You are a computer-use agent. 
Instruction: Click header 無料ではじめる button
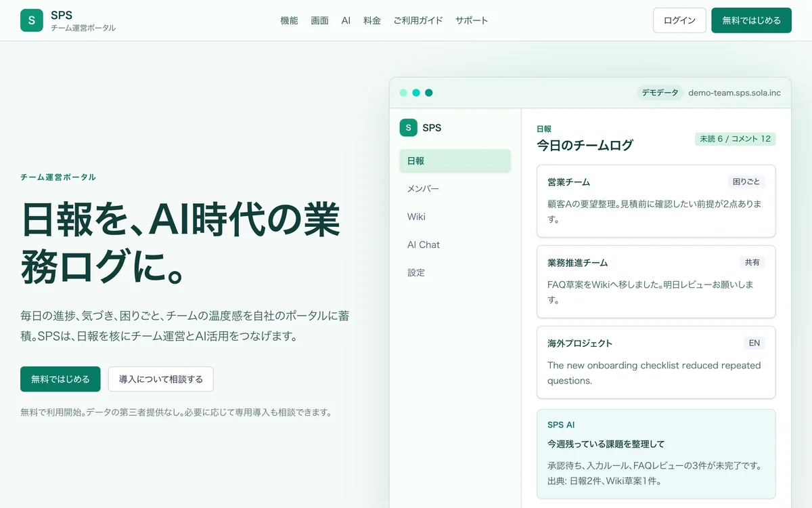[x=751, y=20]
